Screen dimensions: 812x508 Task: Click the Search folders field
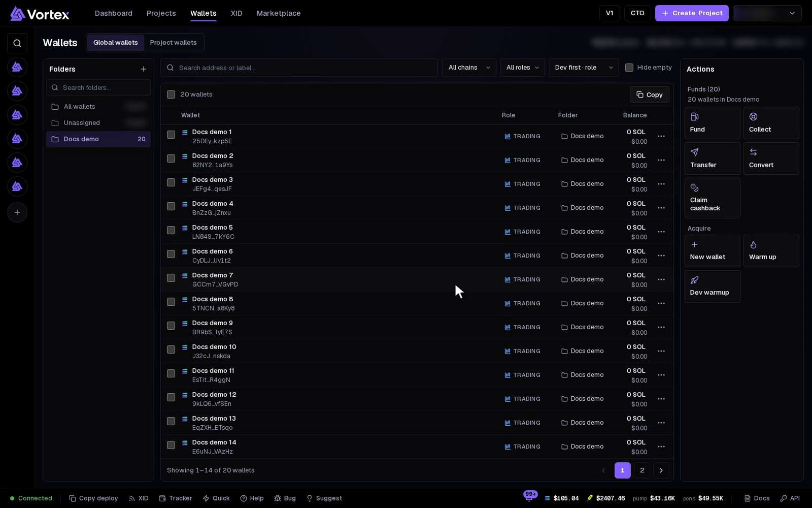pos(98,87)
